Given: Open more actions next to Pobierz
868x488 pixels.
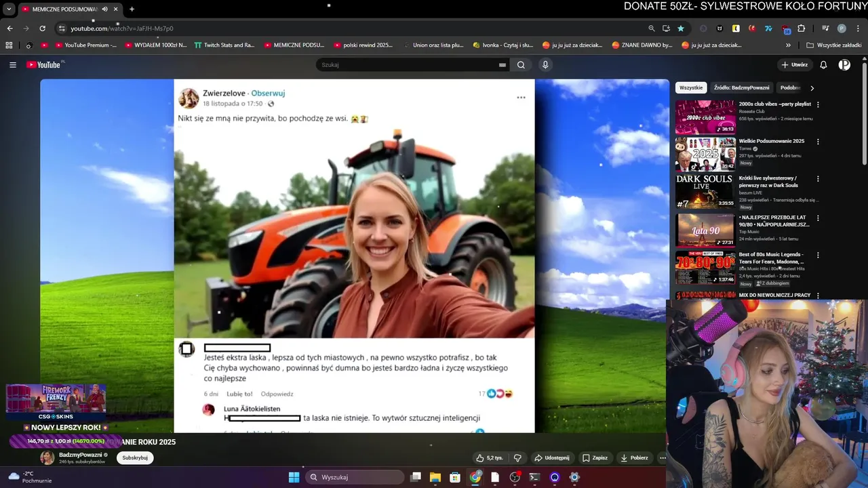Looking at the screenshot, I should click(663, 457).
